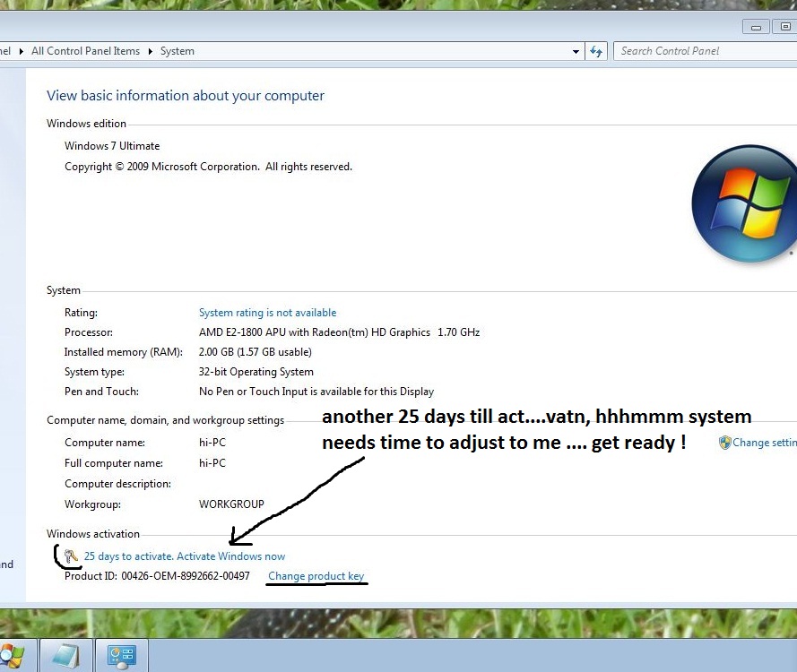The height and width of the screenshot is (672, 797).
Task: Open the address bar history dropdown arrow
Action: (576, 51)
